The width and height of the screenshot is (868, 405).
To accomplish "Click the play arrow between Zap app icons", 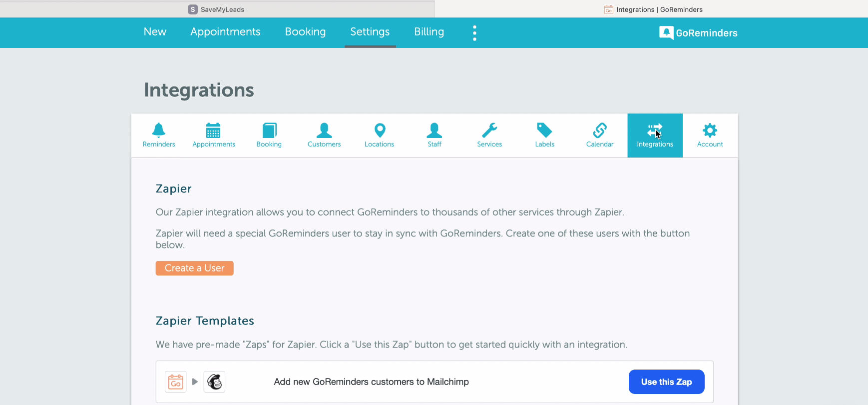I will 195,382.
